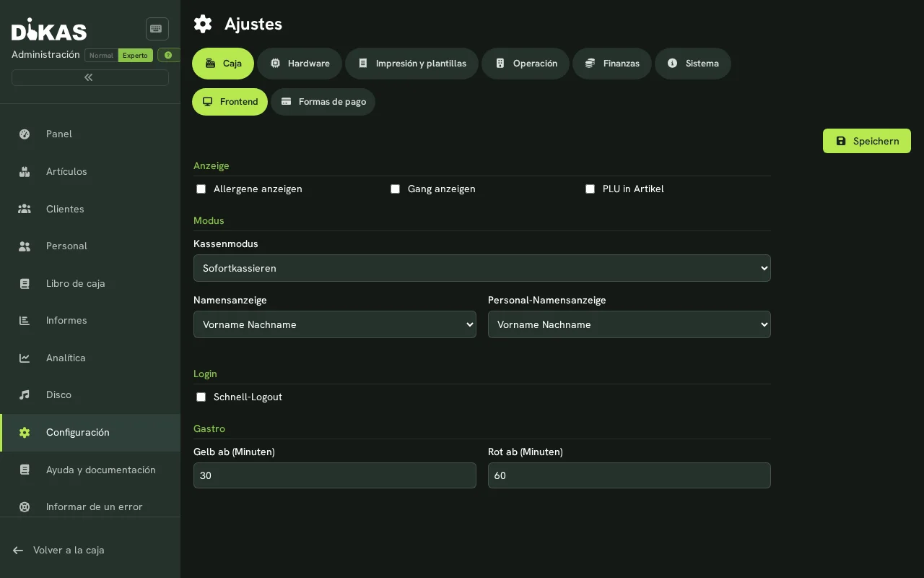
Task: Switch to Experto mode
Action: 135,56
